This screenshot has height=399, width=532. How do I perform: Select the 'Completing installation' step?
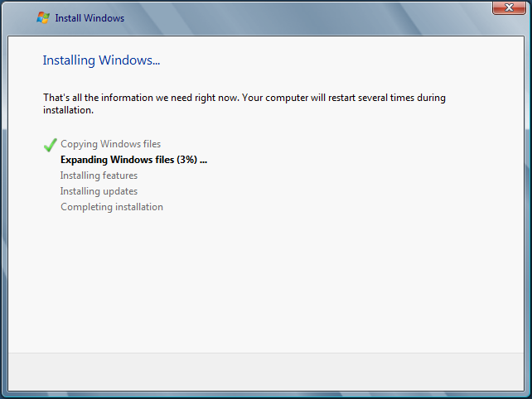(112, 207)
